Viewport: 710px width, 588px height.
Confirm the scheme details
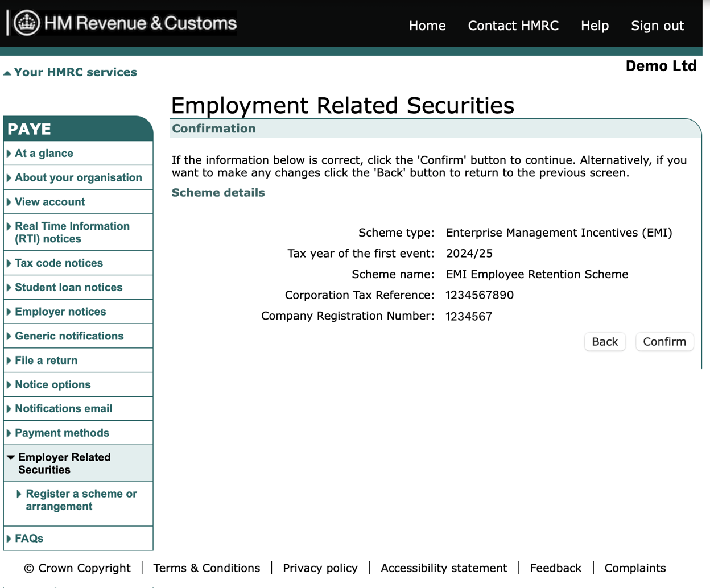664,341
